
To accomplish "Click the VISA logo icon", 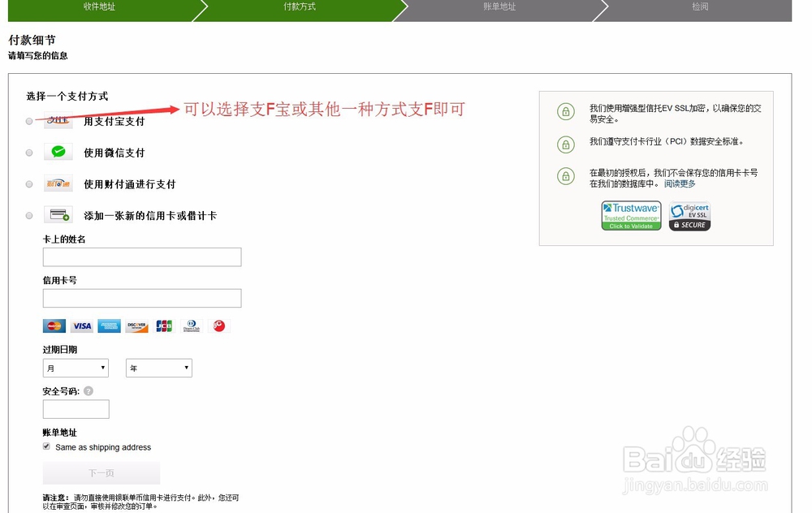I will point(81,325).
